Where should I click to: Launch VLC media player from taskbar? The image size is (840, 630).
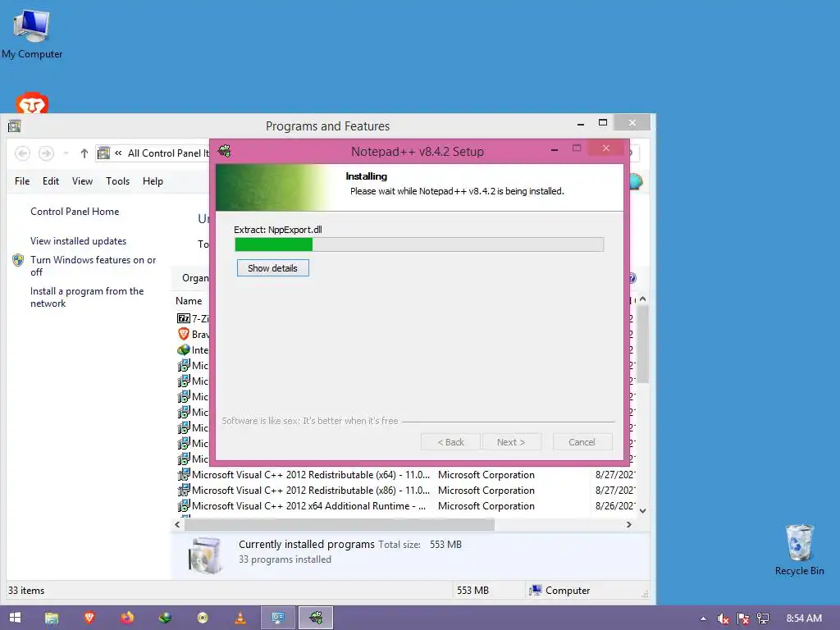(240, 618)
